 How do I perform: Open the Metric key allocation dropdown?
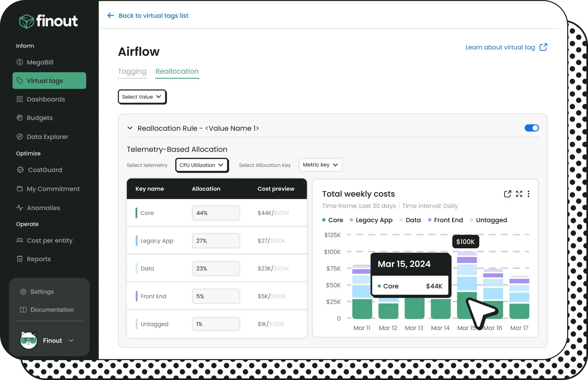pos(320,165)
